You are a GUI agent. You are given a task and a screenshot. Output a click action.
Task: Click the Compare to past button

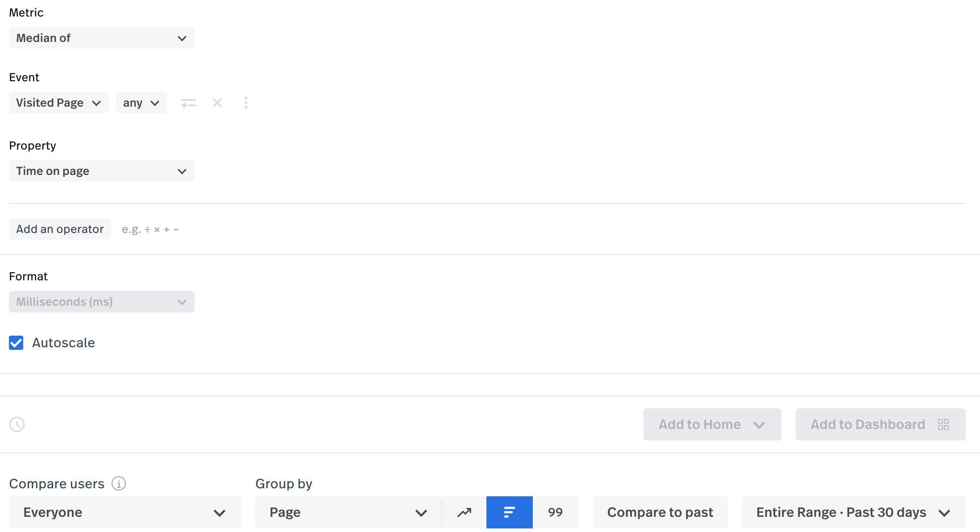(660, 512)
